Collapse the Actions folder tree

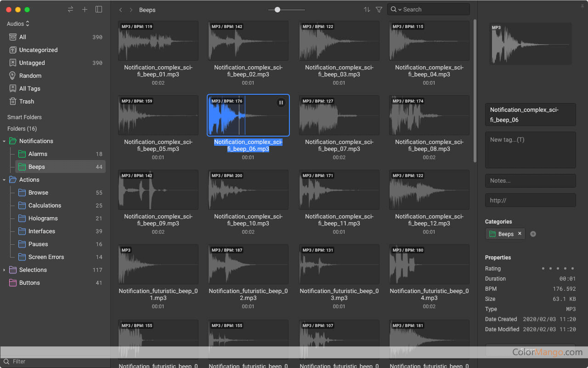(x=4, y=180)
